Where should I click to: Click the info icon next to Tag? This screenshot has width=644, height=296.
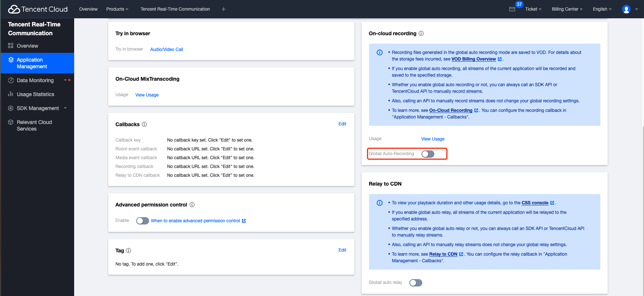click(x=129, y=251)
